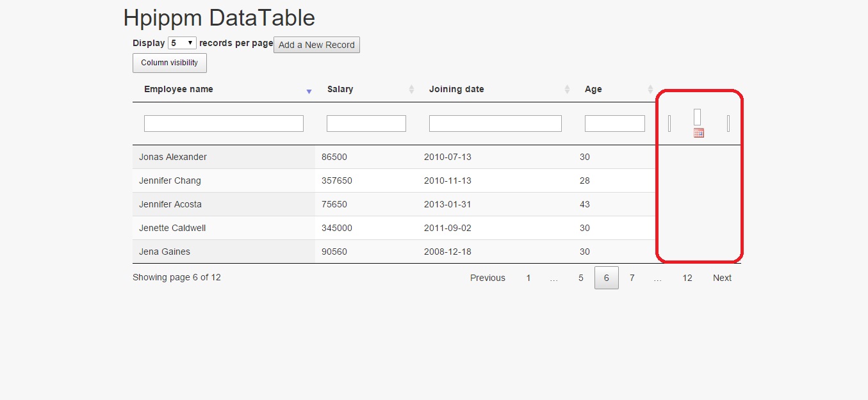868x400 pixels.
Task: Select the Jennifer Chang row
Action: tap(170, 180)
